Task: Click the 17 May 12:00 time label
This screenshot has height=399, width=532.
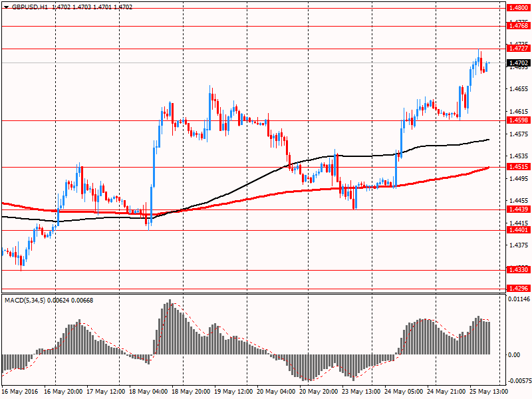Action: [106, 392]
